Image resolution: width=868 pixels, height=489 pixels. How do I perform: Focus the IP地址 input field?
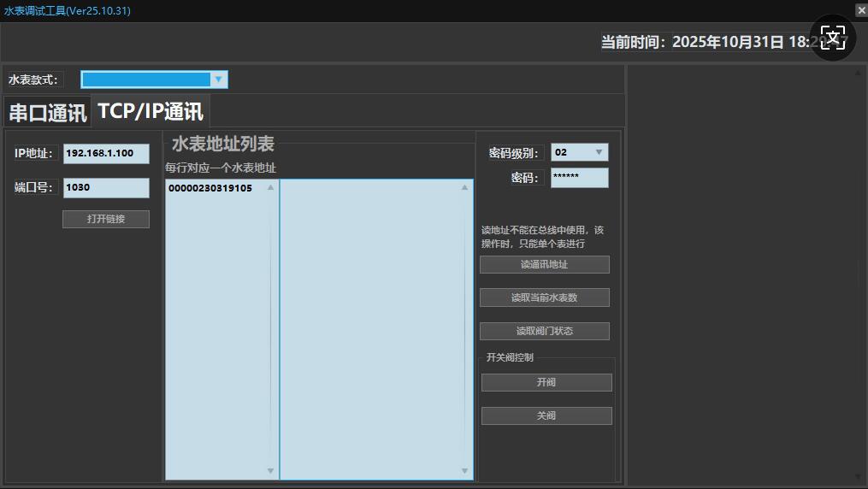(106, 153)
